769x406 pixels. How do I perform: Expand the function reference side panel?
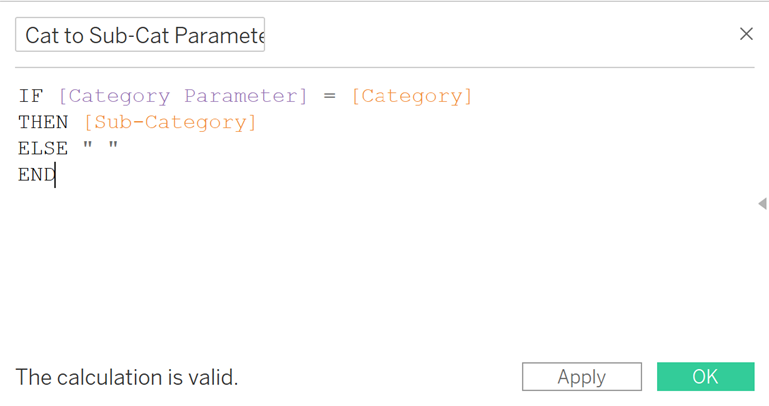coord(762,203)
